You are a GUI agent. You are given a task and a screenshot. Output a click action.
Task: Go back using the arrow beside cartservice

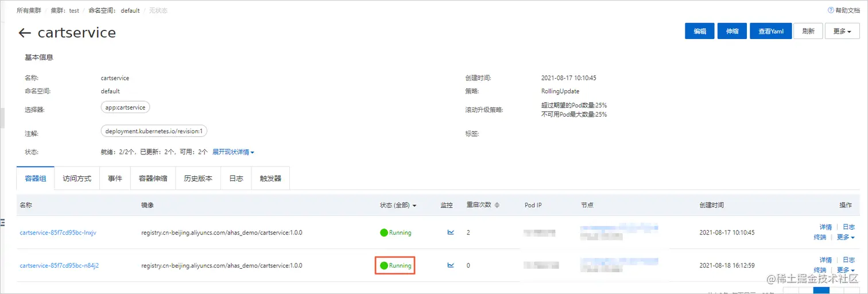[24, 33]
